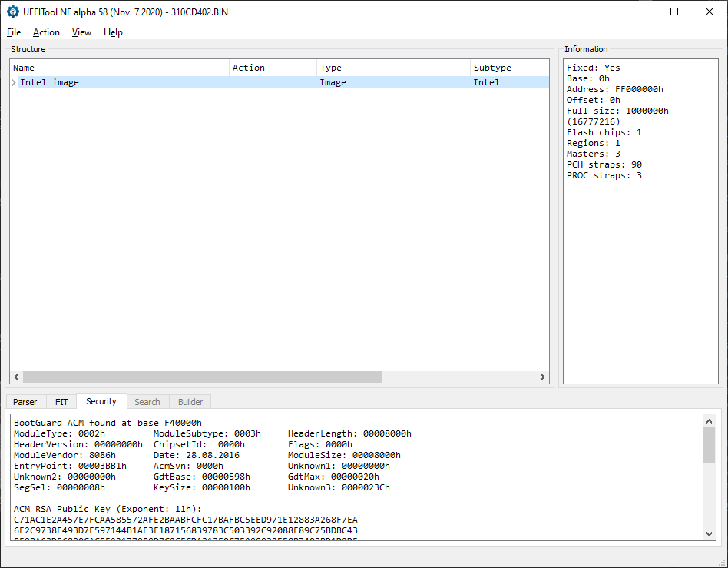Click 'PCH straps: 90' line

pyautogui.click(x=604, y=164)
